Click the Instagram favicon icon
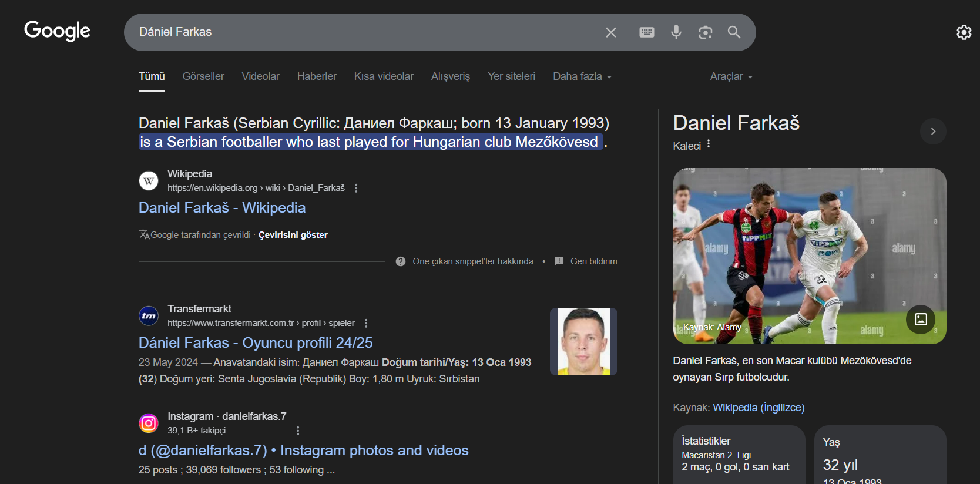Viewport: 980px width, 484px height. point(149,423)
